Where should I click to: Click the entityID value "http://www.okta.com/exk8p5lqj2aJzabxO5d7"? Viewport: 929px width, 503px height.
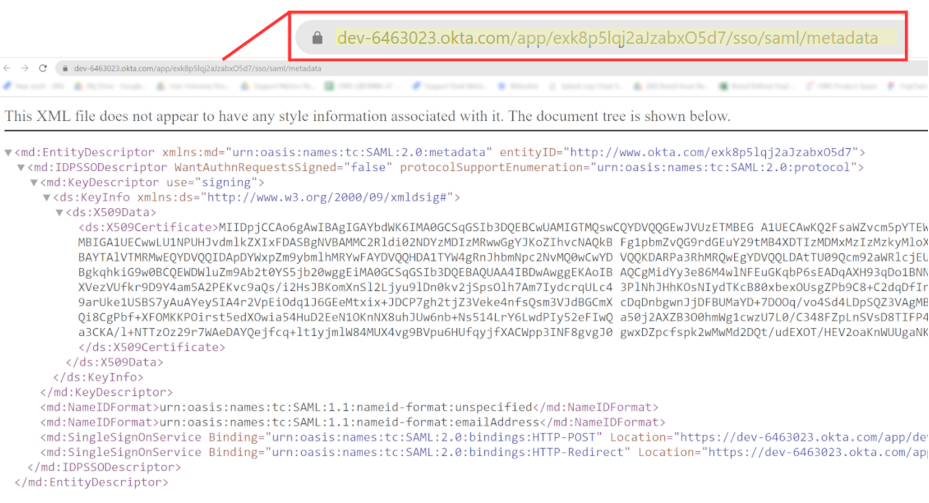click(x=711, y=152)
